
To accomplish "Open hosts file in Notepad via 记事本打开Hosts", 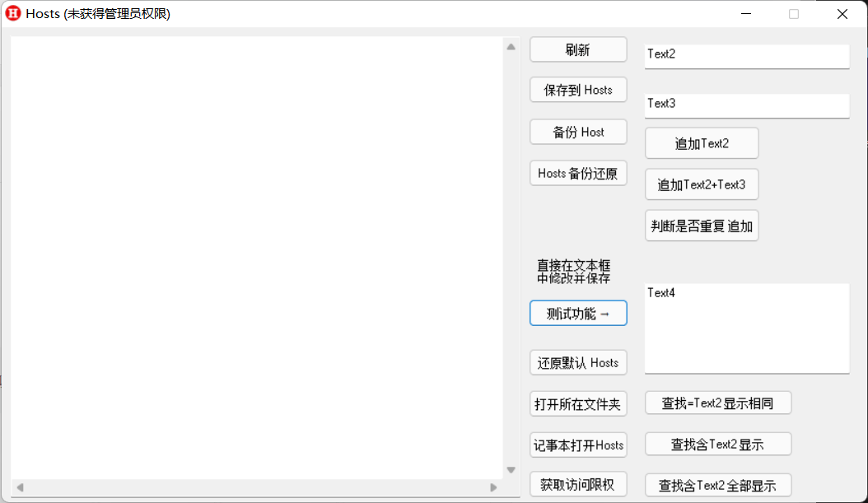I will pos(578,445).
